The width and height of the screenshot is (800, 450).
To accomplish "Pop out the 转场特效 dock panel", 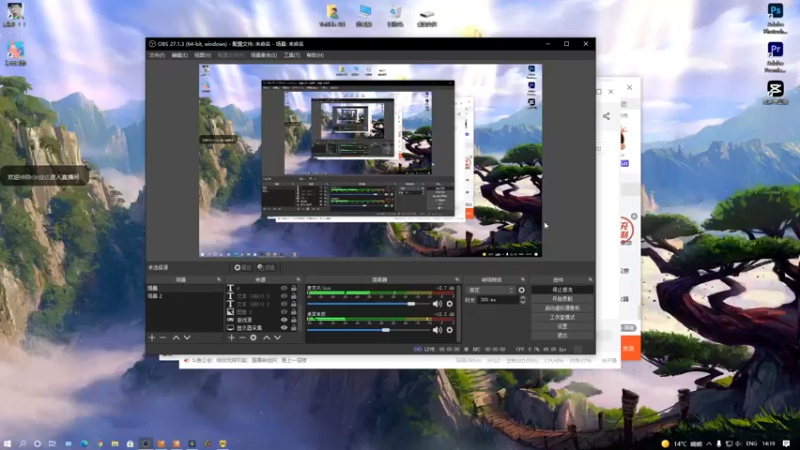I will (522, 280).
